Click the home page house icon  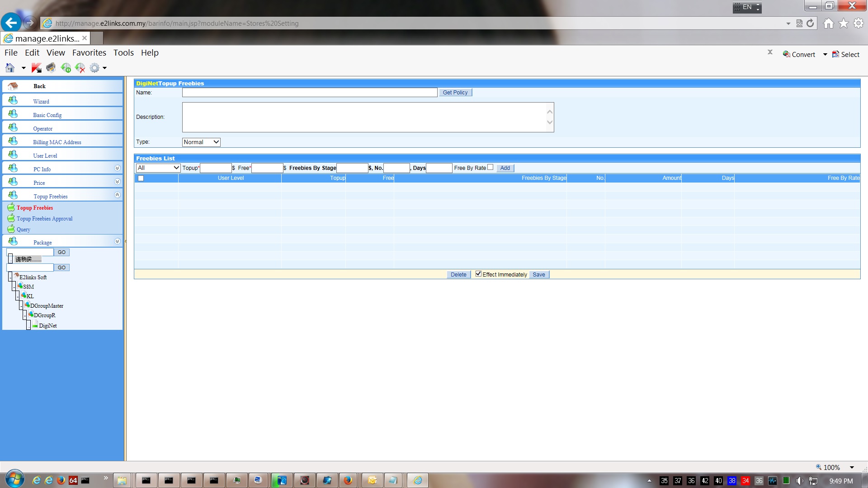[x=828, y=23]
